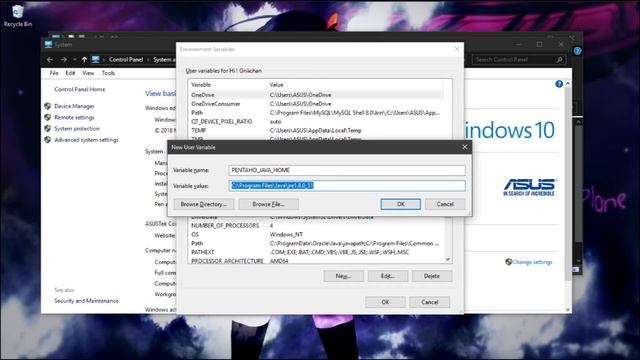Viewport: 640px width, 360px height.
Task: Open the Tools menu
Action: pos(108,73)
